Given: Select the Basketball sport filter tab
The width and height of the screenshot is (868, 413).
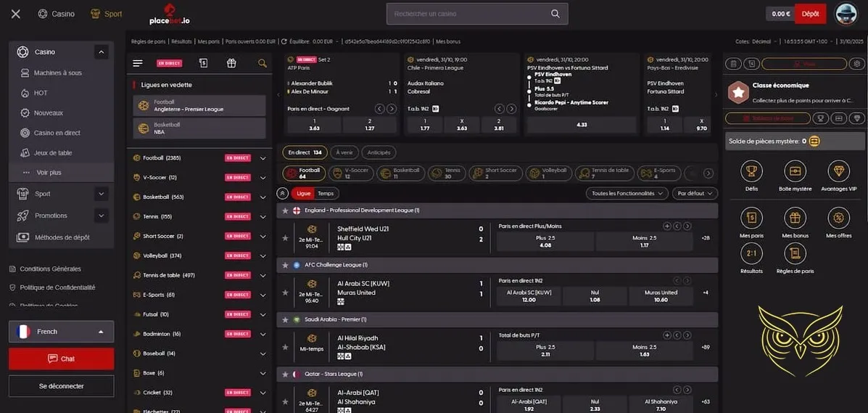Looking at the screenshot, I should click(x=400, y=173).
